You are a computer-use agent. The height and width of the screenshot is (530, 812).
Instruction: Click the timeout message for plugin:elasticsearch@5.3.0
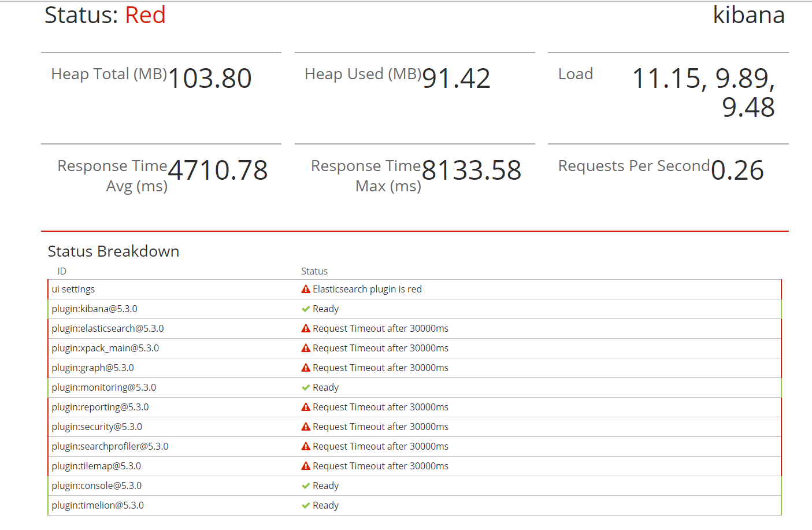pyautogui.click(x=380, y=328)
